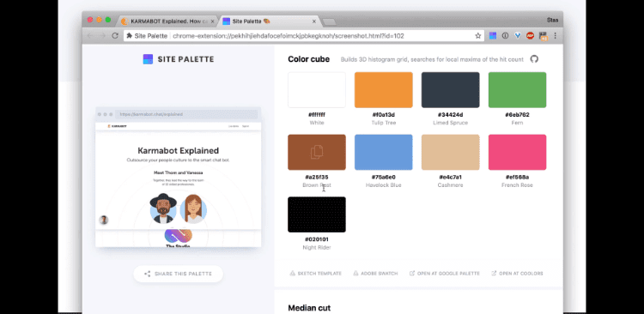Open the 1Password extension icon
Screen dimensions: 644x314
click(505, 36)
